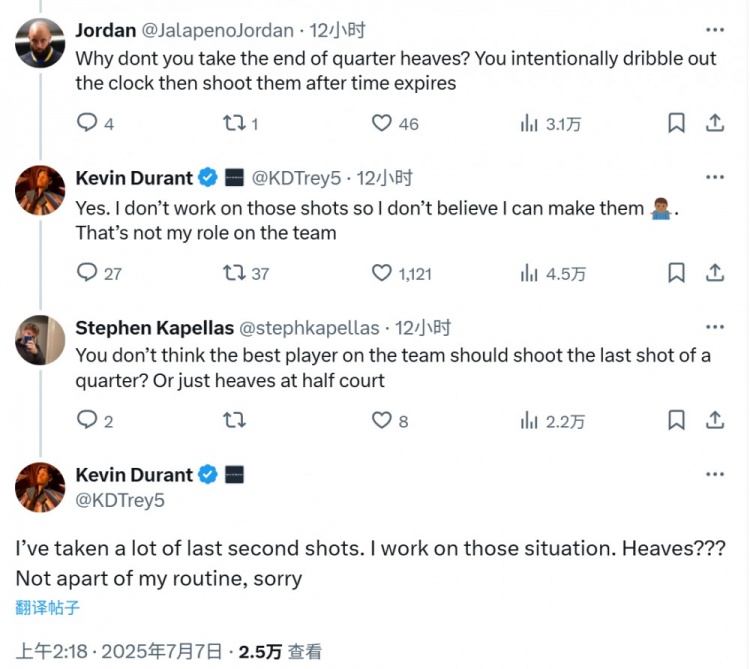Retweet Kevin Durant's reply with 37 retweets
This screenshot has width=750, height=669.
click(233, 272)
